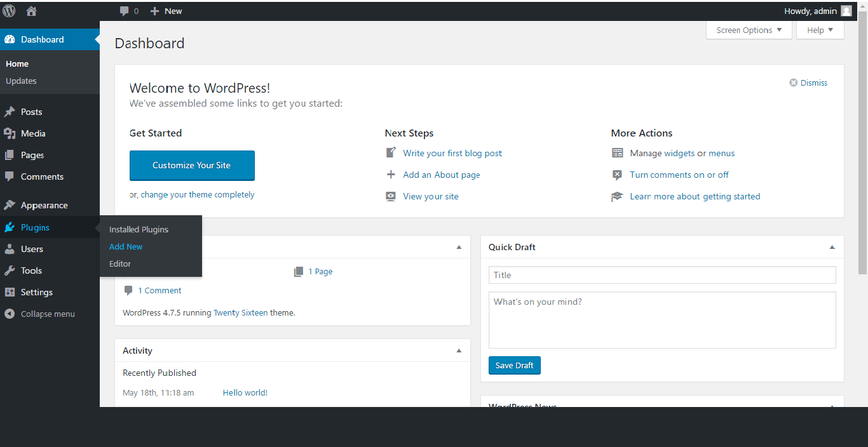Click the widgets icon beside Manage widgets
Viewport: 868px width, 447px height.
click(x=618, y=153)
